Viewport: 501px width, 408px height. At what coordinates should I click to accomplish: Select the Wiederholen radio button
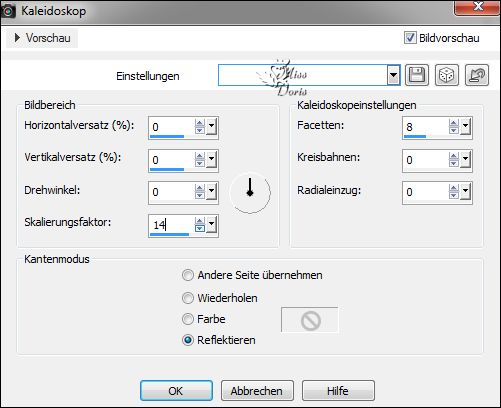click(x=188, y=298)
